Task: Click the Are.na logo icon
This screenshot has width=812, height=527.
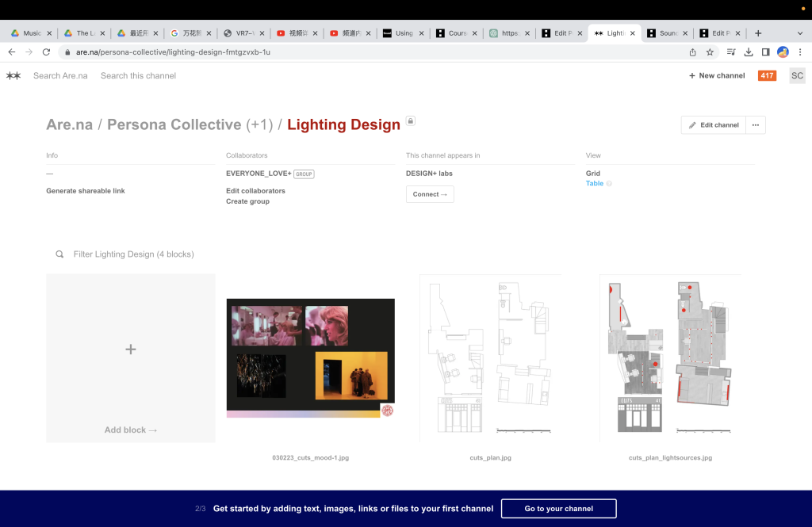Action: [x=13, y=75]
